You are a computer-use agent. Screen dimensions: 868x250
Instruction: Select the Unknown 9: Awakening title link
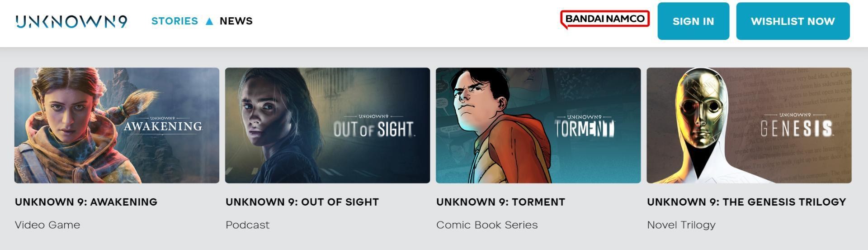click(86, 202)
